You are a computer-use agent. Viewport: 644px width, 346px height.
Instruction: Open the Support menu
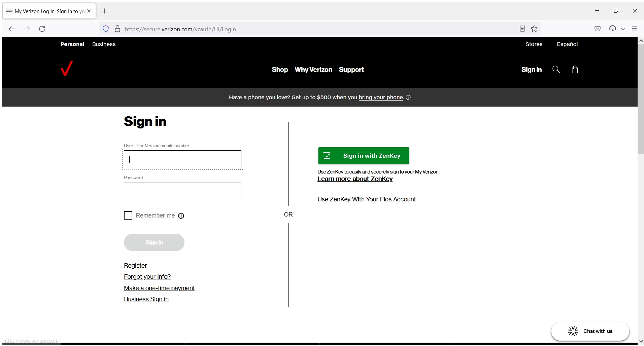tap(351, 70)
